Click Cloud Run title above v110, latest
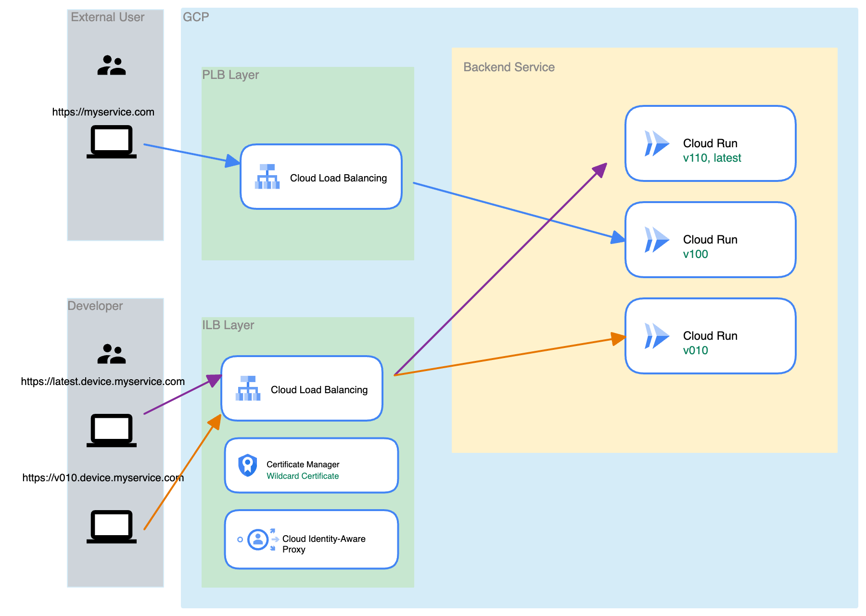Viewport: 866px width, 616px height. (710, 143)
